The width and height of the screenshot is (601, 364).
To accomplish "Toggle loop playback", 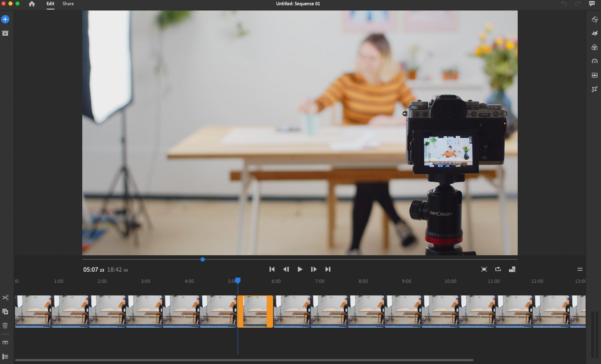I will pyautogui.click(x=498, y=269).
